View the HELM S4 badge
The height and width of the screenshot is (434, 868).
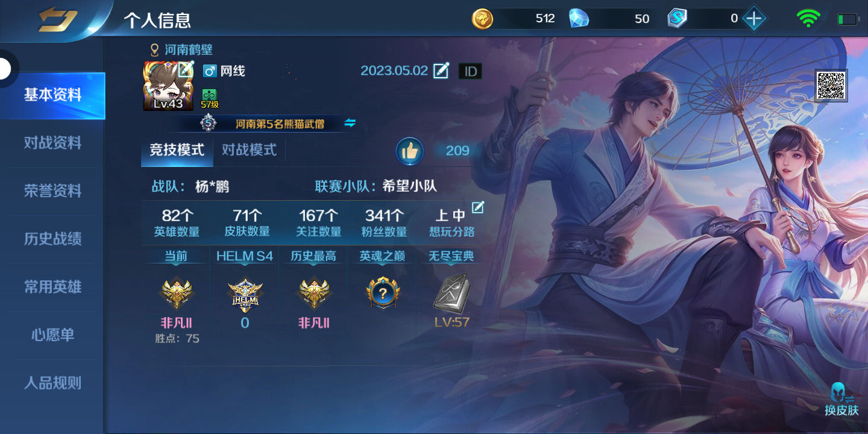click(x=245, y=295)
